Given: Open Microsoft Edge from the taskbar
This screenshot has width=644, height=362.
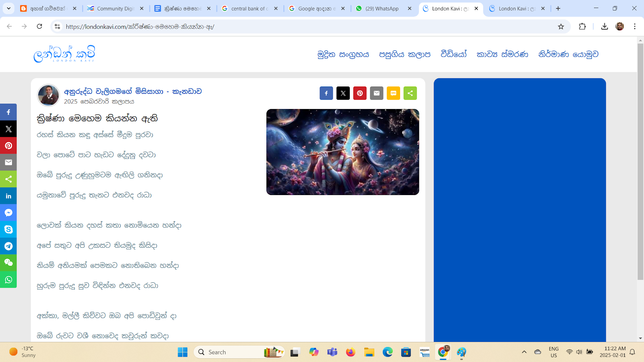Looking at the screenshot, I should [x=388, y=352].
